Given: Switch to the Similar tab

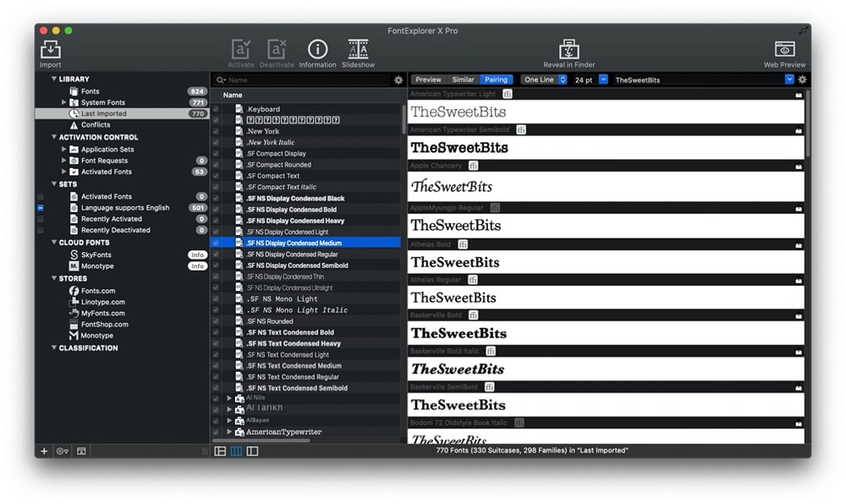Looking at the screenshot, I should pos(463,79).
